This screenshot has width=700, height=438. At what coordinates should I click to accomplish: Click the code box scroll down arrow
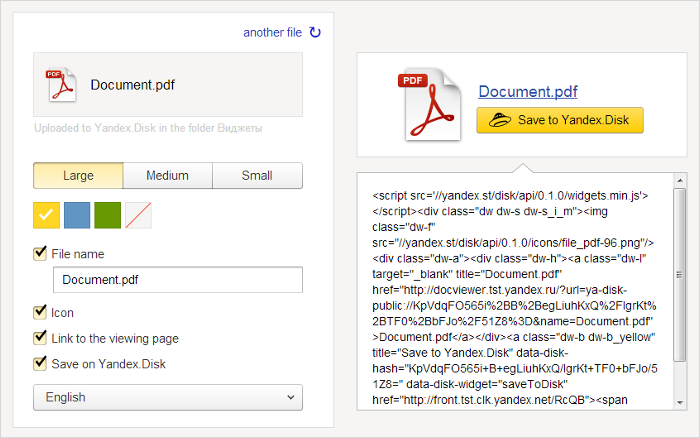tap(679, 403)
